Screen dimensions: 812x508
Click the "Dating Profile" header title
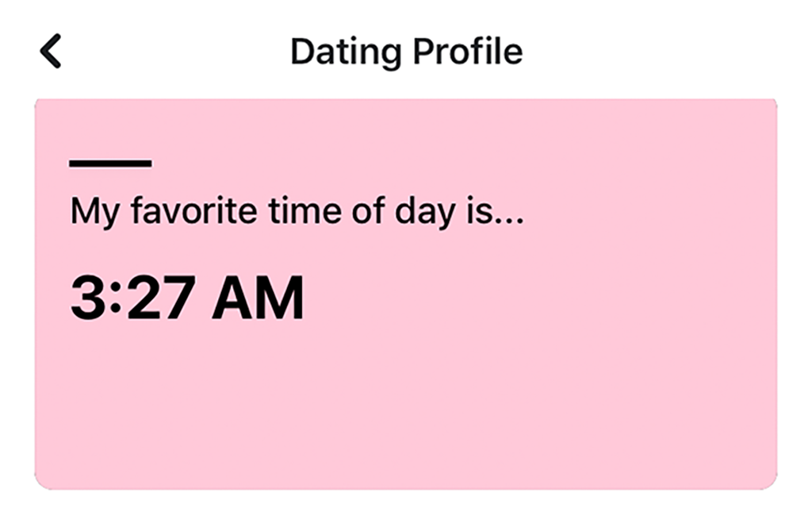click(x=406, y=52)
